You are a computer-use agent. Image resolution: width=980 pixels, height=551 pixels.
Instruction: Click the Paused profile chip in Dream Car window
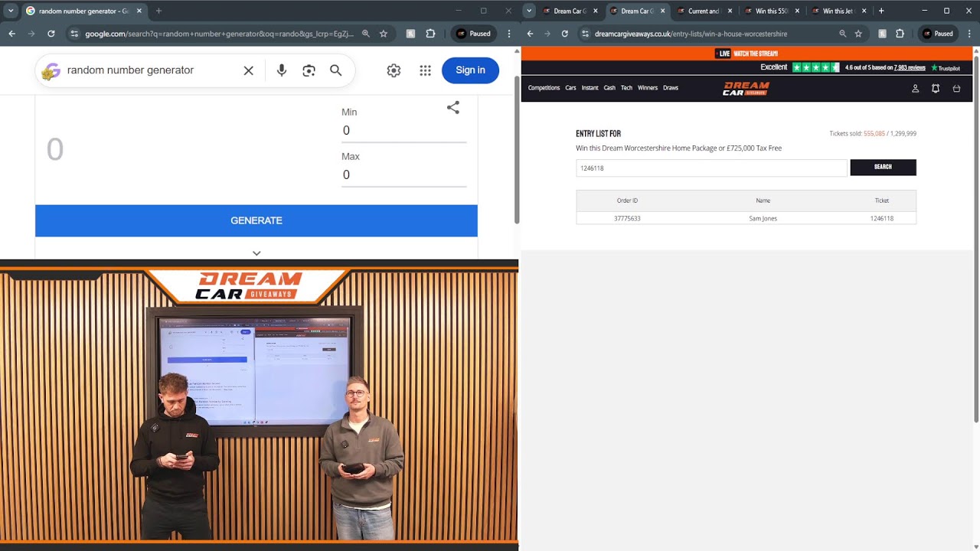click(x=937, y=34)
